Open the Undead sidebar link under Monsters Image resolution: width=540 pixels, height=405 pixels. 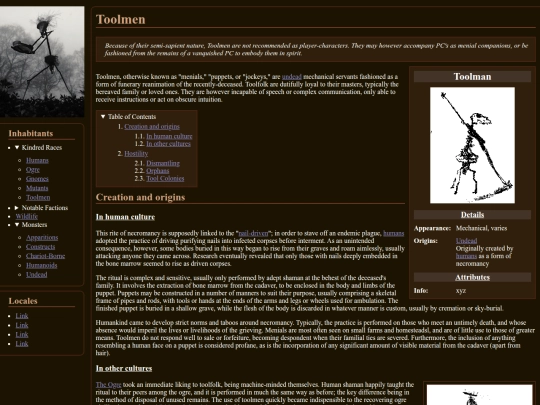click(37, 274)
